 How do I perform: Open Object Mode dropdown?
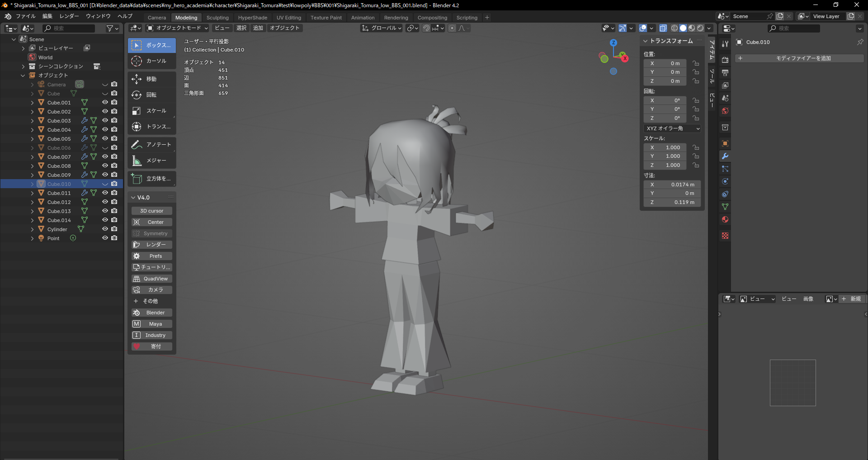click(x=177, y=28)
